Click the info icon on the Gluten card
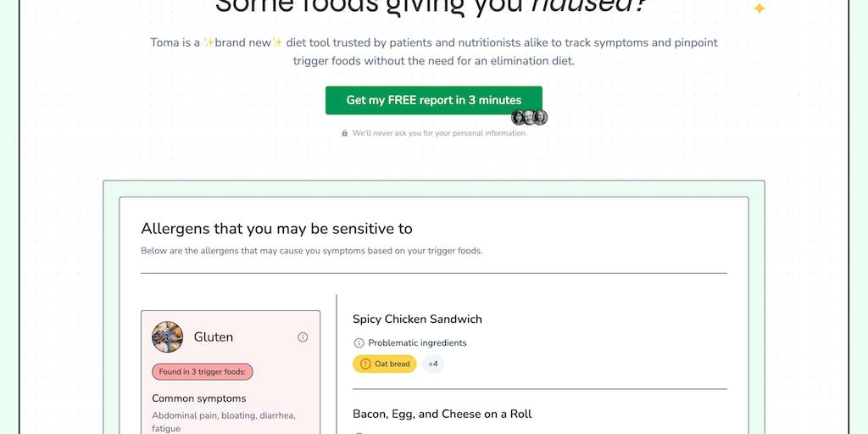Viewport: 868px width, 434px height. point(303,337)
